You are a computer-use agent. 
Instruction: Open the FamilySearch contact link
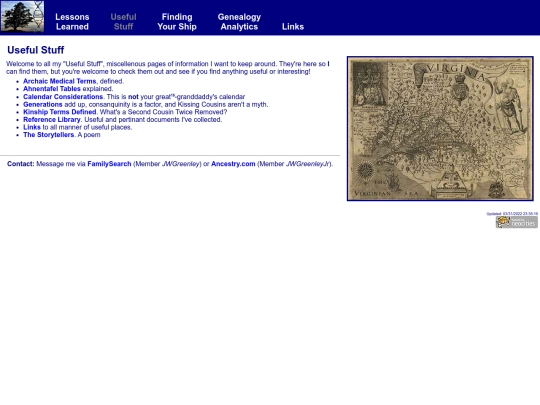click(x=109, y=164)
